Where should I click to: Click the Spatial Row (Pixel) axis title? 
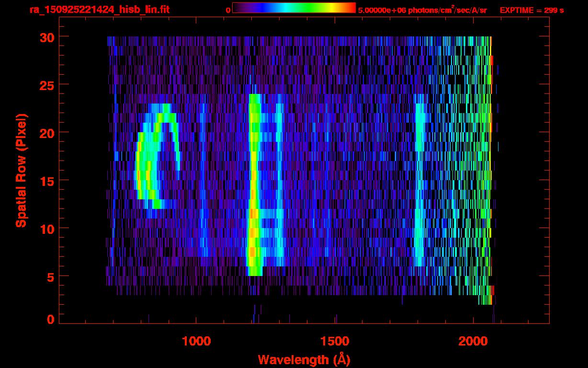21,171
